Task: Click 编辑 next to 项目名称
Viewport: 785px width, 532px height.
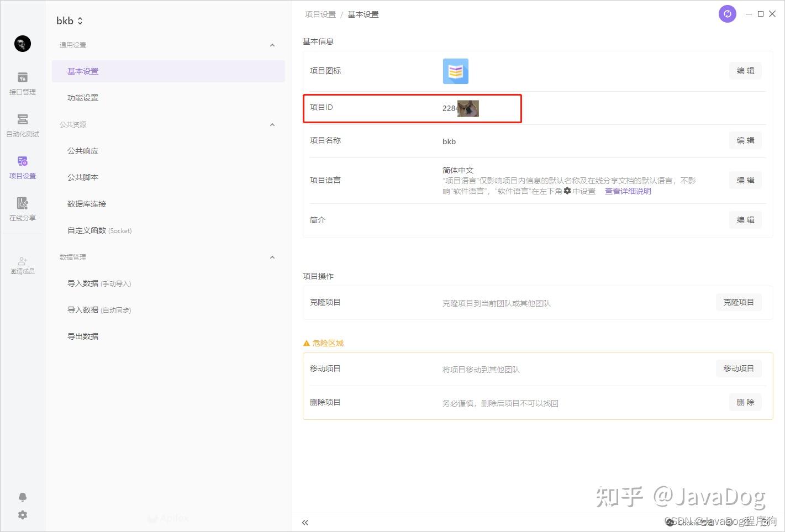Action: (x=745, y=140)
